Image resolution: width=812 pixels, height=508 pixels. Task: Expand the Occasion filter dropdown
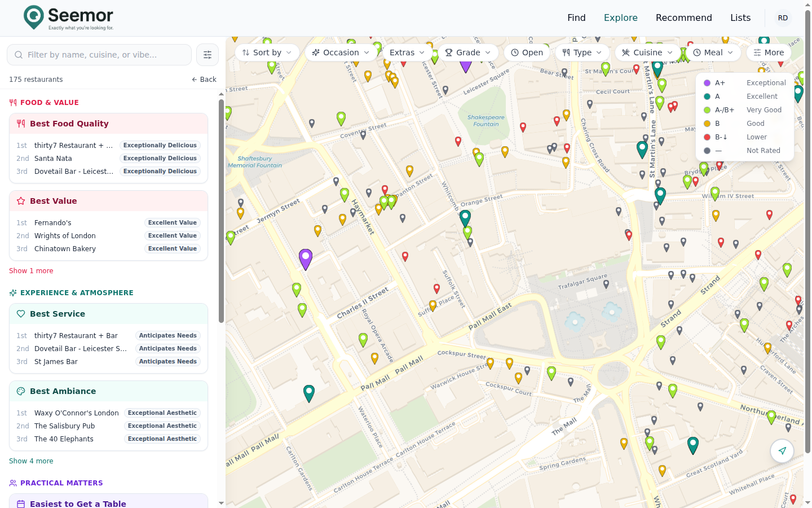coord(341,52)
